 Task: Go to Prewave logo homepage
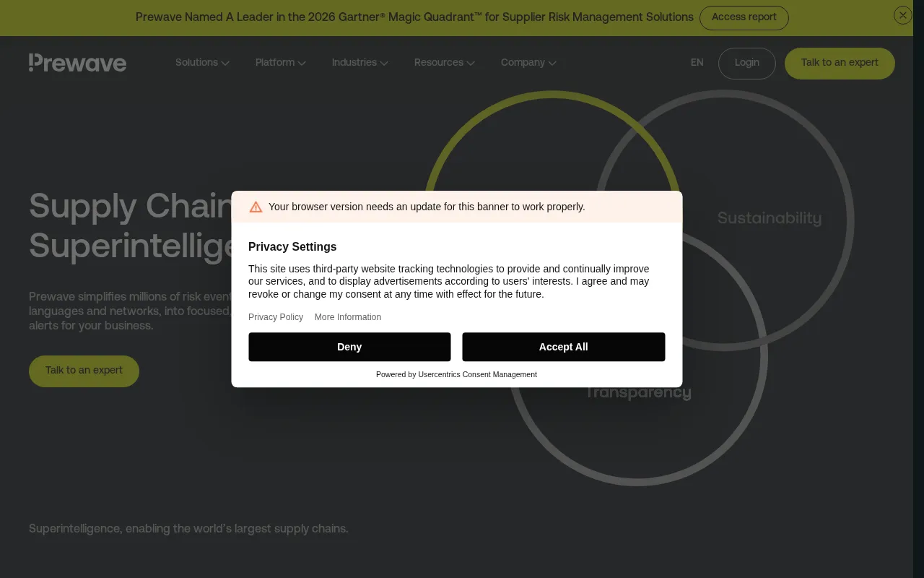pyautogui.click(x=78, y=63)
